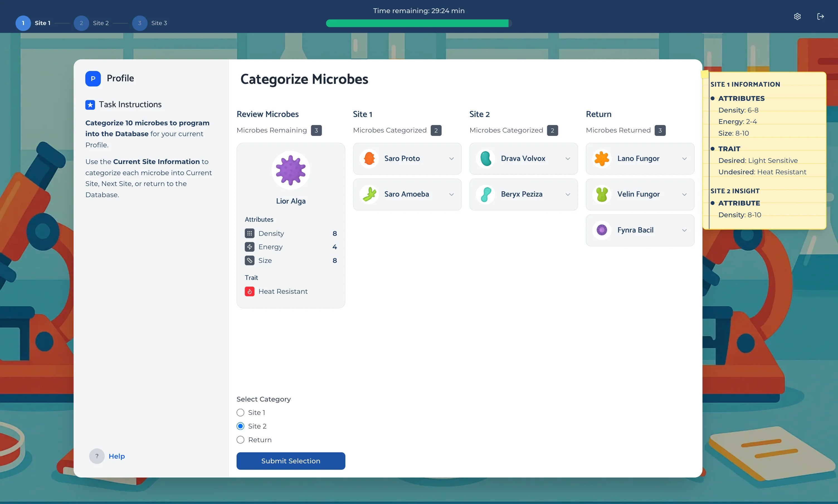Click the blue Profile P icon
The width and height of the screenshot is (838, 504).
93,79
